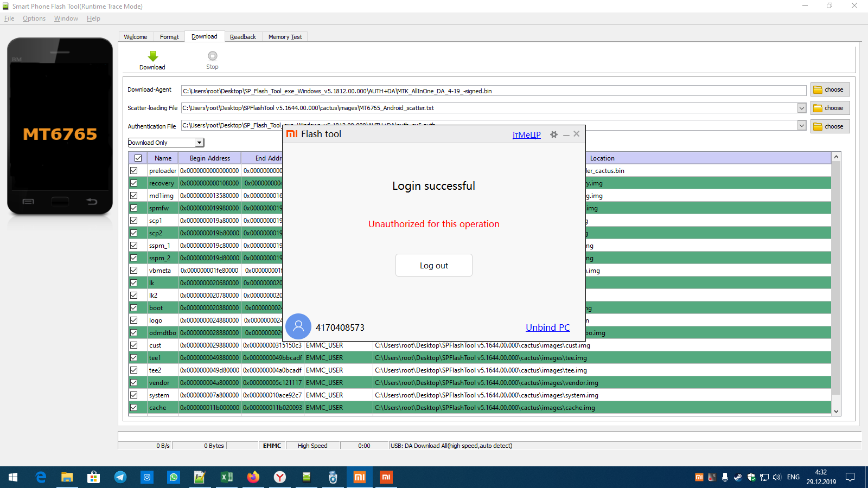Click the microphone tray icon
The width and height of the screenshot is (868, 488).
725,477
